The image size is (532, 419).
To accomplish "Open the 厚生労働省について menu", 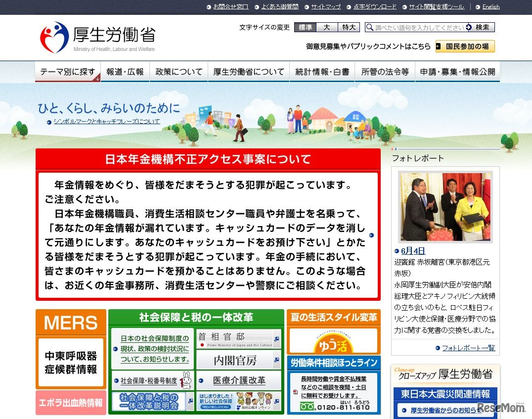I will pyautogui.click(x=249, y=72).
